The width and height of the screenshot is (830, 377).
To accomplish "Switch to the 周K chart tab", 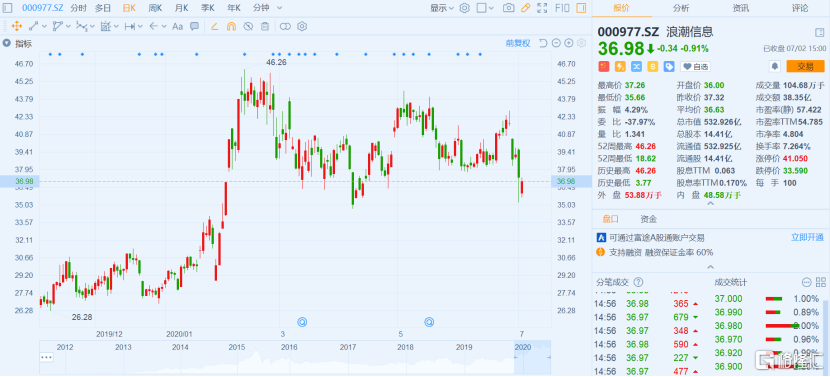I will point(155,8).
